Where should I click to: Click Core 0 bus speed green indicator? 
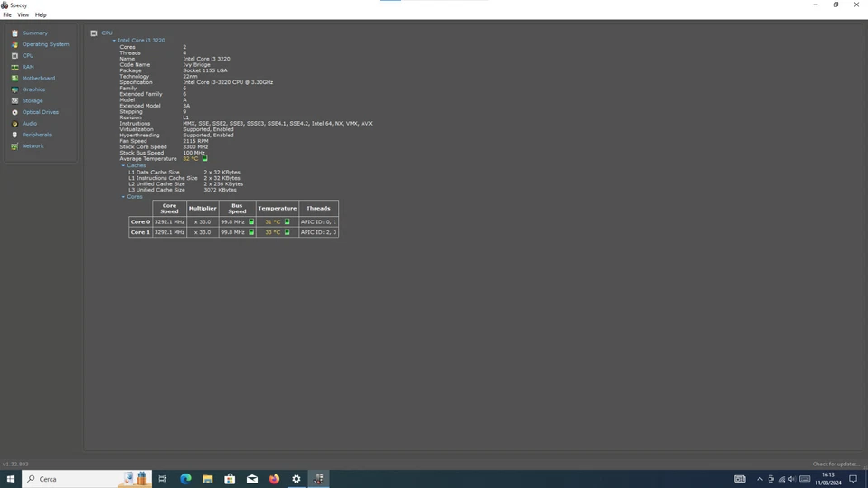[251, 222]
